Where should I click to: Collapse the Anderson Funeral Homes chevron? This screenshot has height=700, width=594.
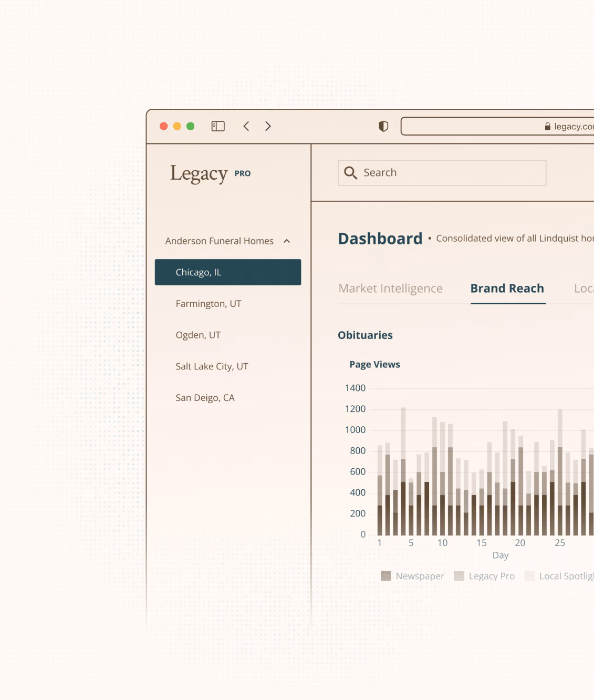[287, 241]
